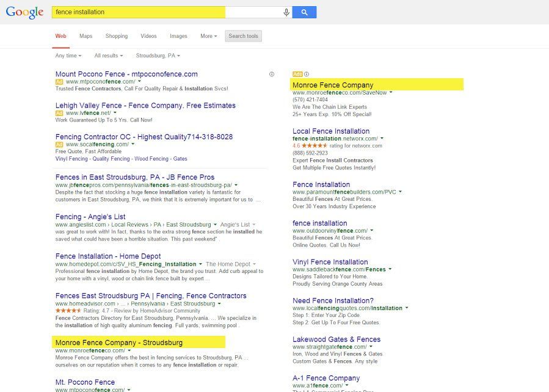Open Fences East Stroudsburg PA HomeAdvisor result
Image resolution: width=549 pixels, height=392 pixels.
tap(151, 296)
